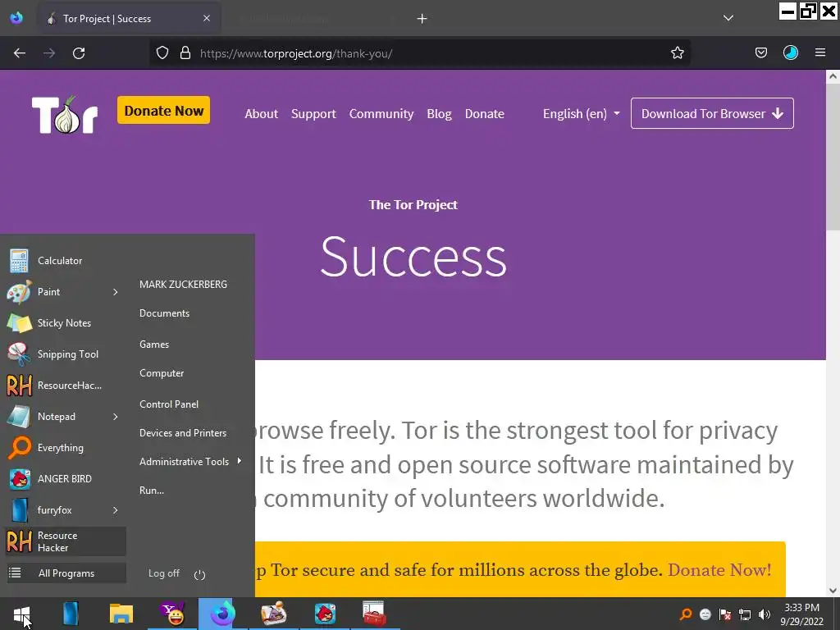Show site security padlock information
This screenshot has width=840, height=630.
185,53
